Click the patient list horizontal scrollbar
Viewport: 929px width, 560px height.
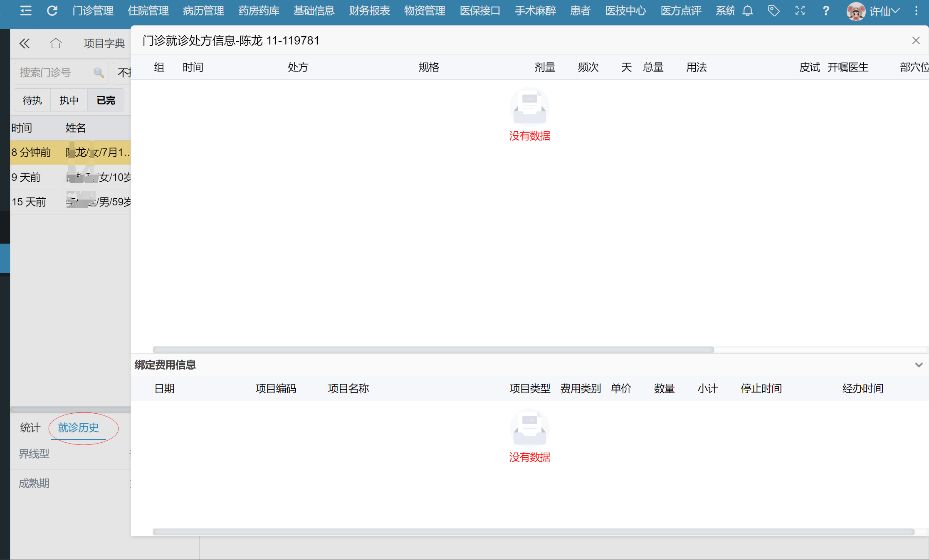[71, 410]
